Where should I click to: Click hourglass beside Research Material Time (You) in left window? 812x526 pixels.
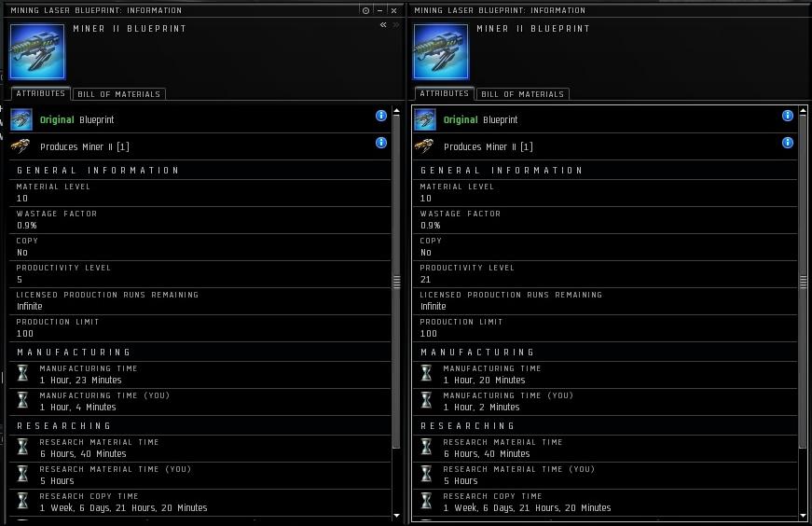click(22, 473)
